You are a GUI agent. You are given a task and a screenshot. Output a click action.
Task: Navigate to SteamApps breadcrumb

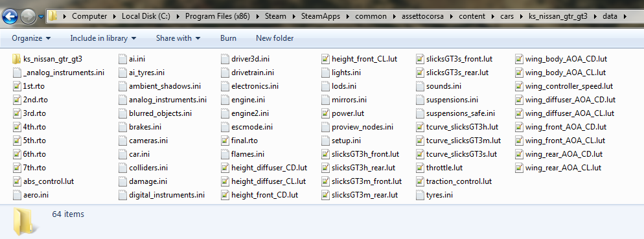pyautogui.click(x=321, y=16)
